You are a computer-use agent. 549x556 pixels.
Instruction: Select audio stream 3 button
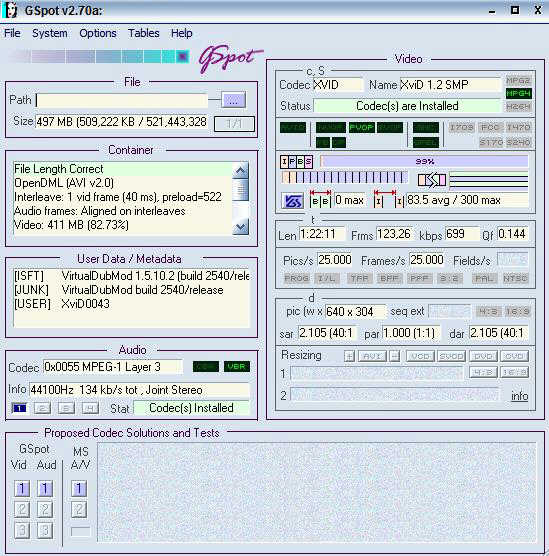pos(66,408)
